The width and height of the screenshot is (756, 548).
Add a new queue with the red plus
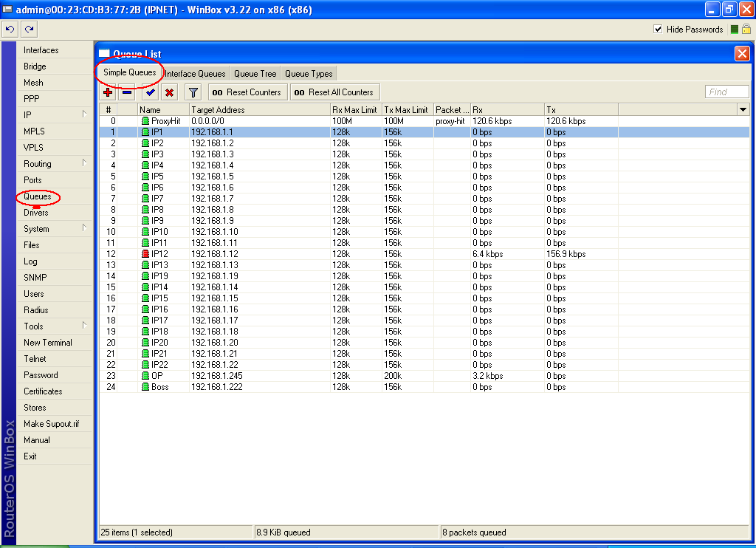(x=108, y=92)
